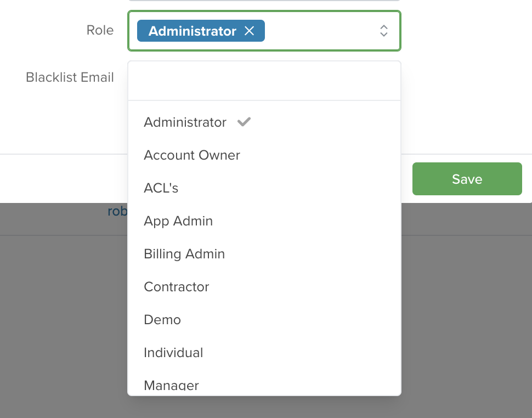The image size is (532, 418).
Task: Pick the Demo role
Action: [x=264, y=320]
